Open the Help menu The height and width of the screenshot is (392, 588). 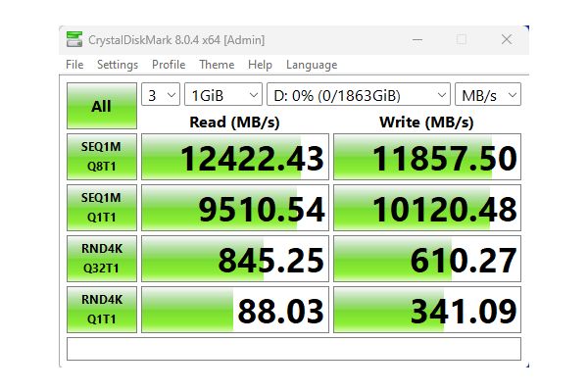[260, 65]
